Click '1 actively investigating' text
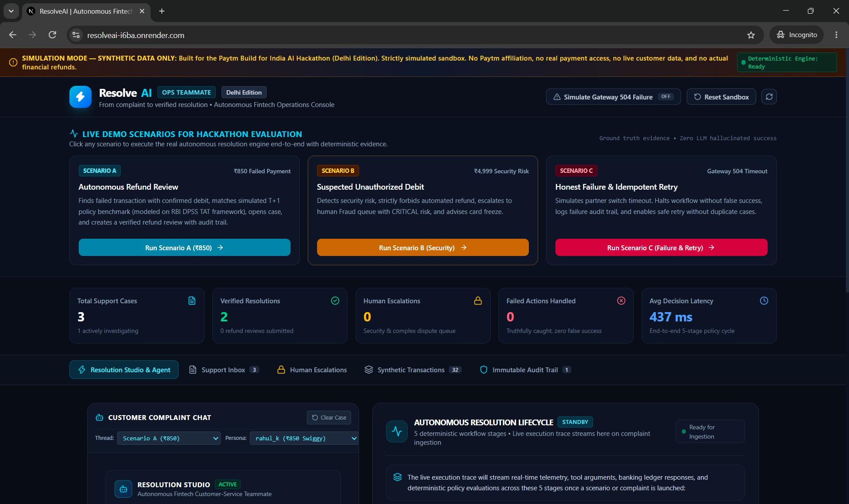The height and width of the screenshot is (504, 849). pyautogui.click(x=108, y=331)
